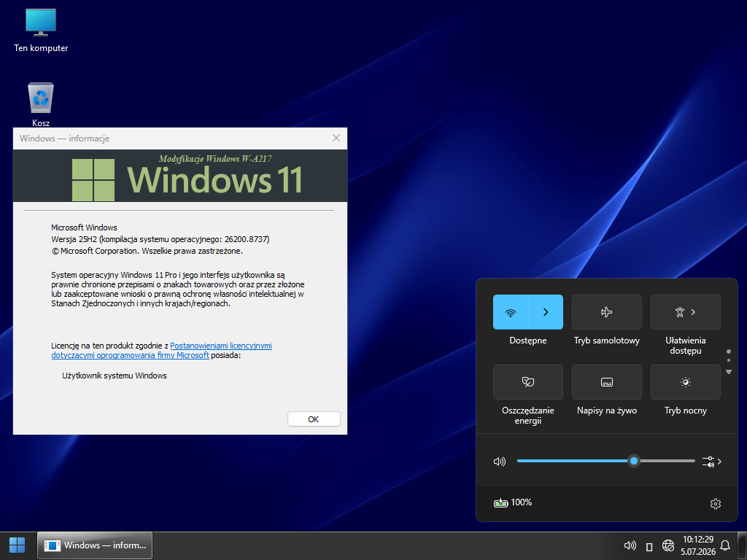Turn on Napisy na żywo tile
747x560 pixels.
(606, 382)
